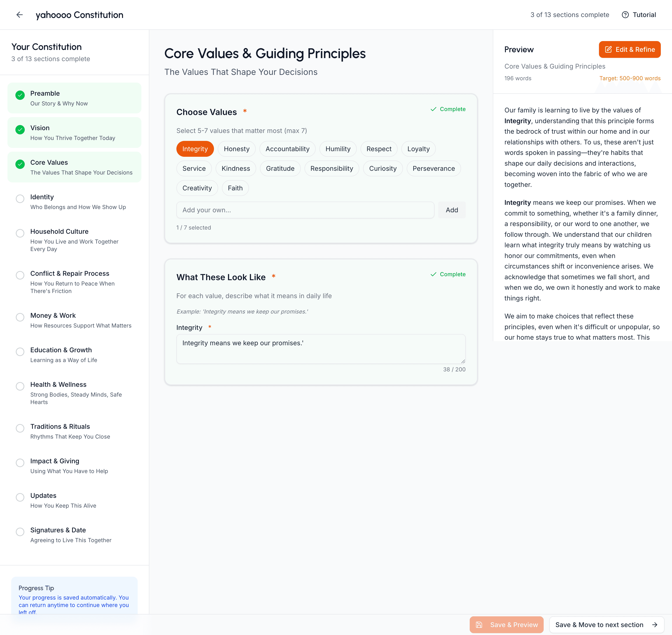
Task: Go to the Household Culture section
Action: pos(74,240)
